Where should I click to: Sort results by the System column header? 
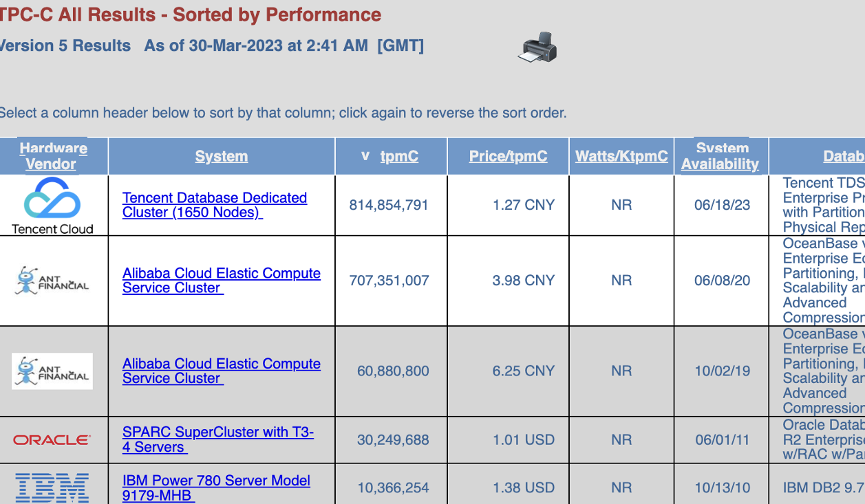point(221,156)
